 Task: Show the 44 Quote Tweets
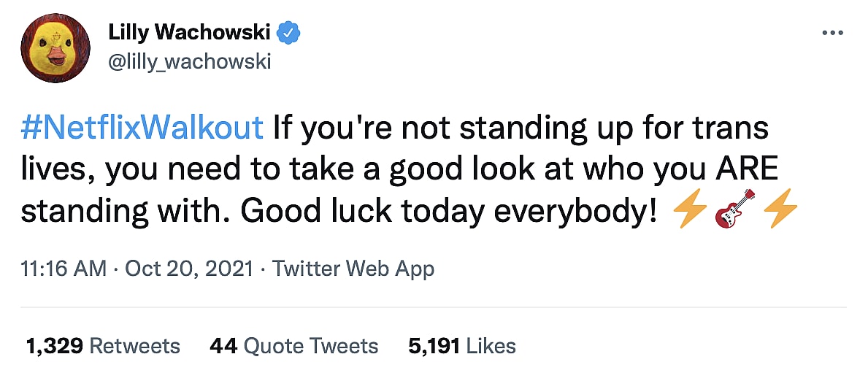293,345
